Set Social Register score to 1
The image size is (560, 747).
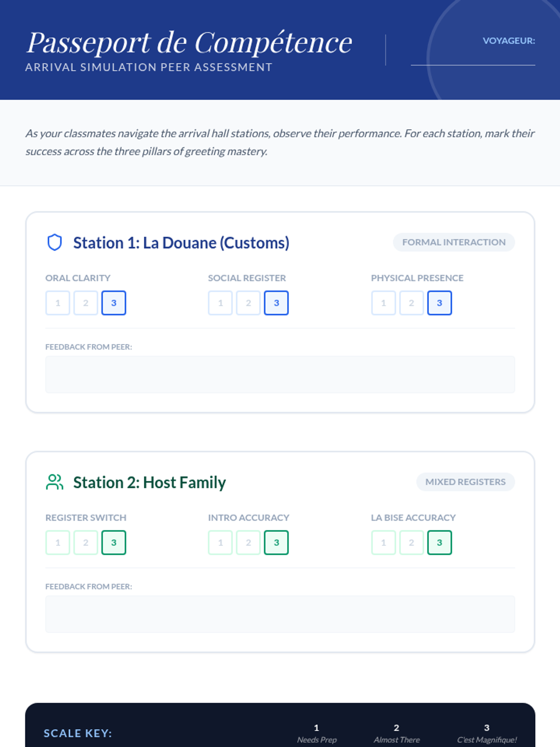tap(220, 303)
